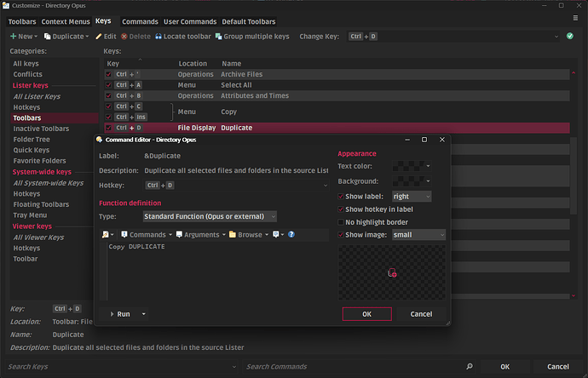The width and height of the screenshot is (588, 378).
Task: Click the search magnifier icon next to Search Commands
Action: pyautogui.click(x=470, y=366)
